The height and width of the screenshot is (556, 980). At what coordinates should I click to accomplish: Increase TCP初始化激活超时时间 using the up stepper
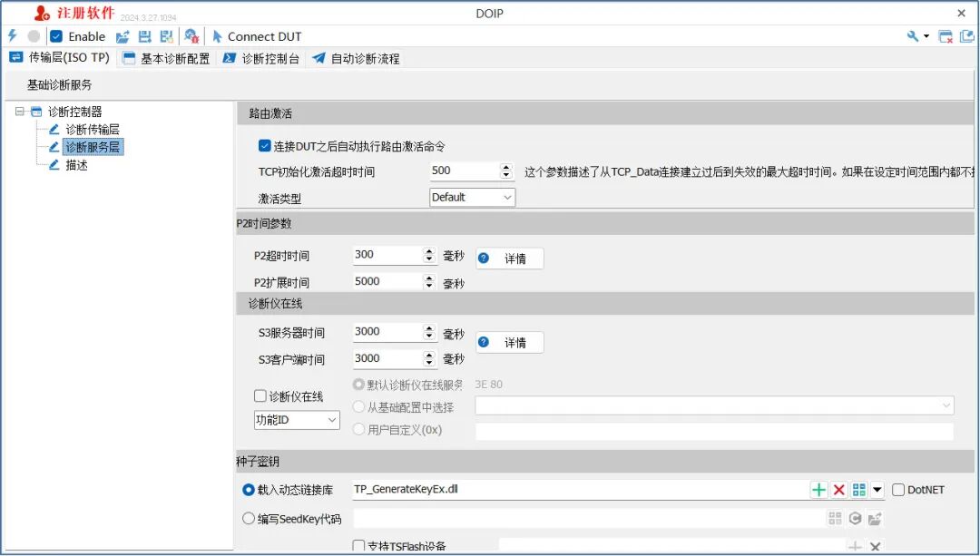(x=508, y=166)
